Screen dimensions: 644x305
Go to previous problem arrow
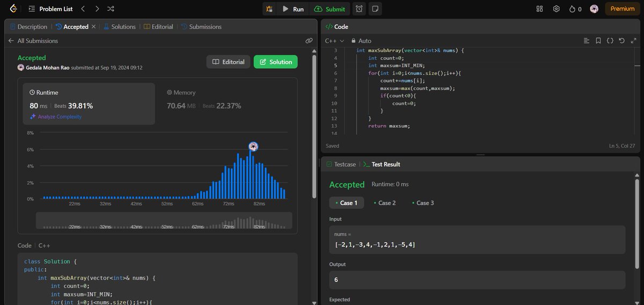click(83, 9)
